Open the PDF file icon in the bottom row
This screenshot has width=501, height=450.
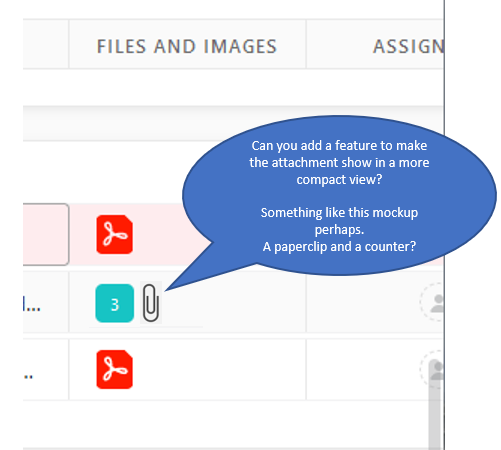click(x=115, y=369)
